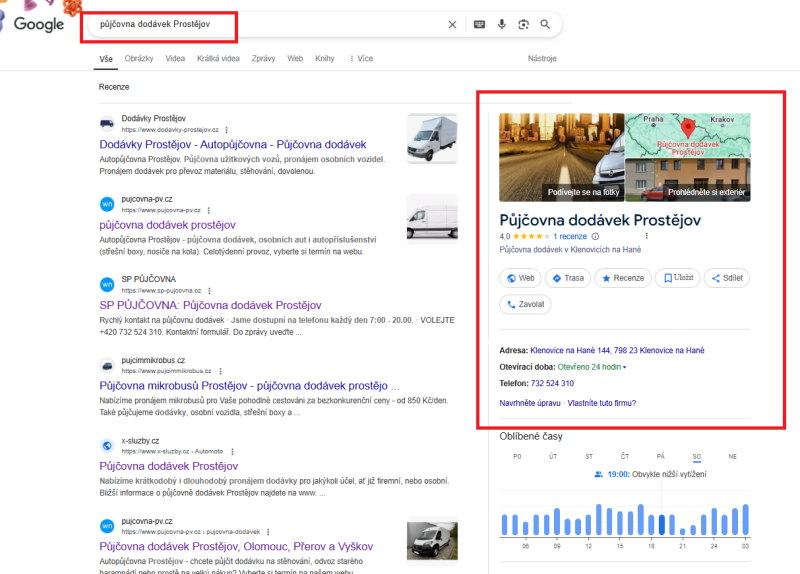
Task: Expand opening hours Otevřeno 24 hodin
Action: (x=592, y=367)
